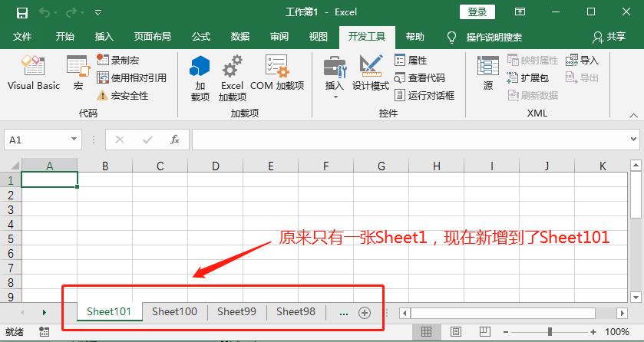Image resolution: width=644 pixels, height=342 pixels.
Task: Add a new sheet with plus icon
Action: (365, 313)
